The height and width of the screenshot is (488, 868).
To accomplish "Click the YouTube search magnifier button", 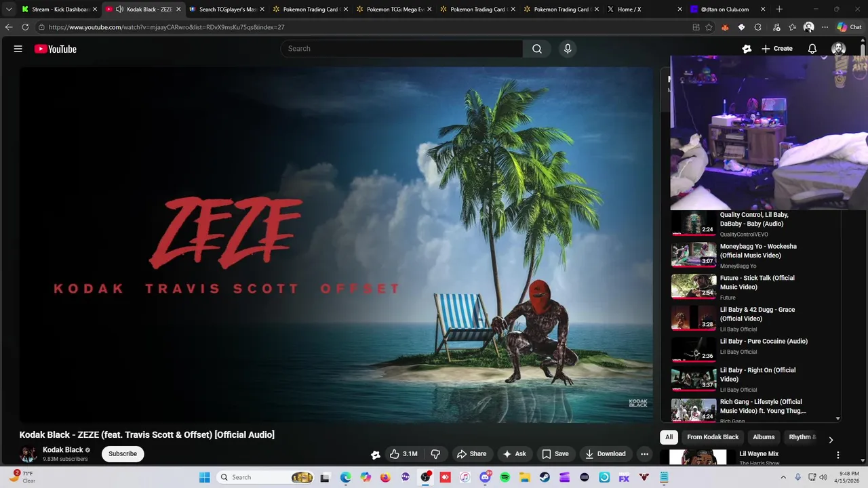I will tap(537, 49).
